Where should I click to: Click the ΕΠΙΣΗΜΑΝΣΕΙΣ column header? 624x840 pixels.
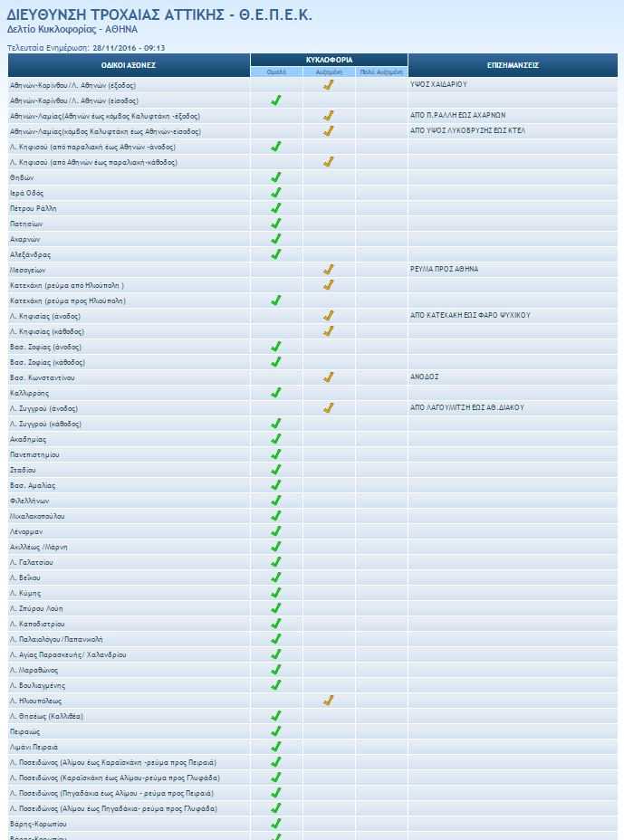[x=513, y=65]
